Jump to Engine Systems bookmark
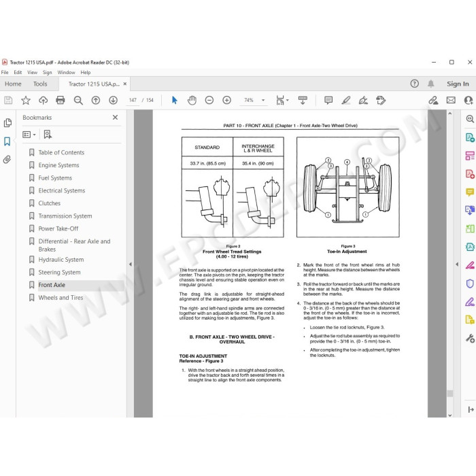 click(58, 165)
